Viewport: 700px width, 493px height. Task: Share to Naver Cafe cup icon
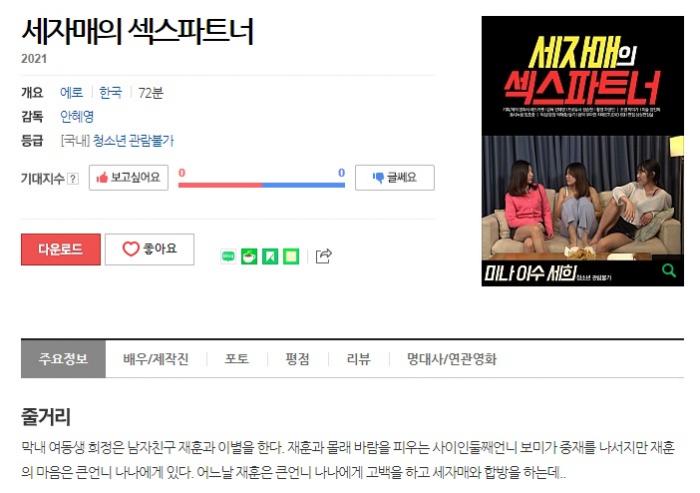click(x=249, y=256)
